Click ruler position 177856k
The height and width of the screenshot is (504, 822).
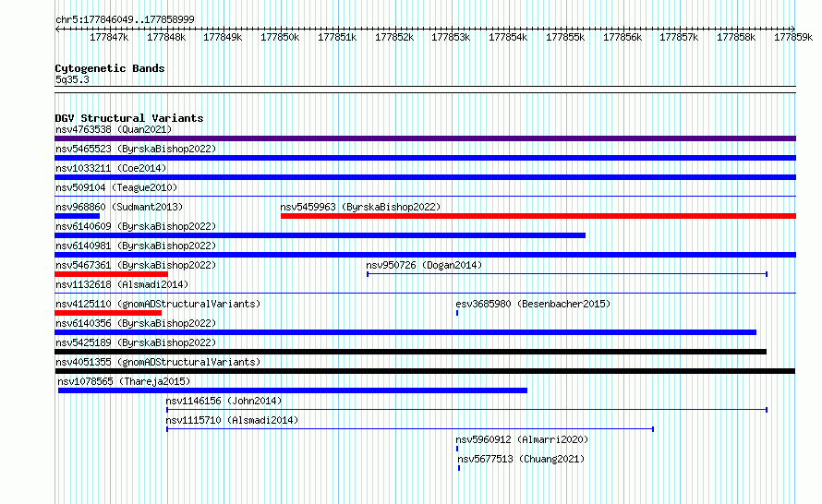(623, 37)
